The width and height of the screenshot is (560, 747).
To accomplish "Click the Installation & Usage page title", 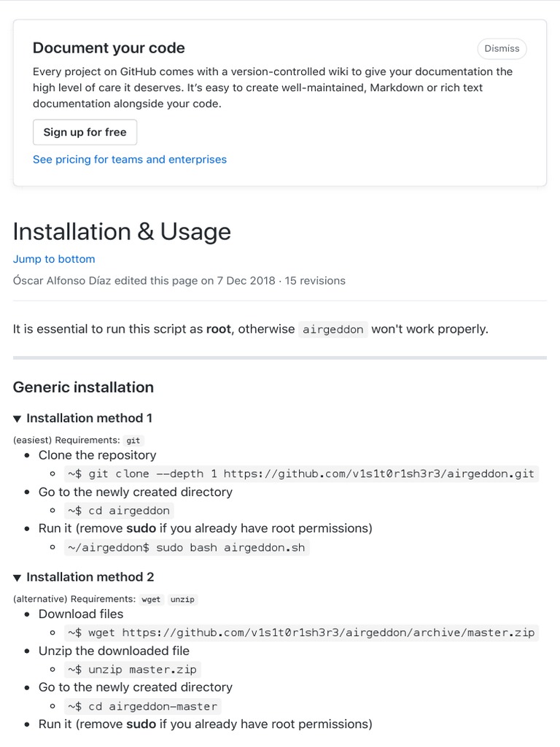I will [122, 231].
